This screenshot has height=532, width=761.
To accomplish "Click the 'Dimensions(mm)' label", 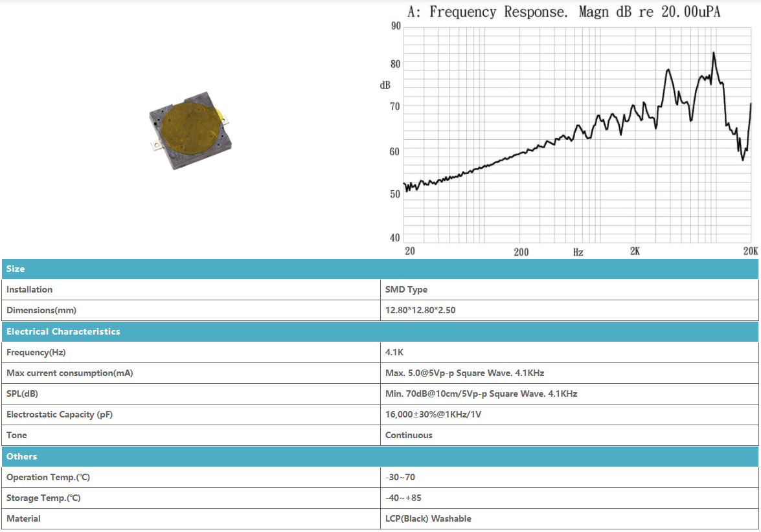I will pyautogui.click(x=41, y=311).
